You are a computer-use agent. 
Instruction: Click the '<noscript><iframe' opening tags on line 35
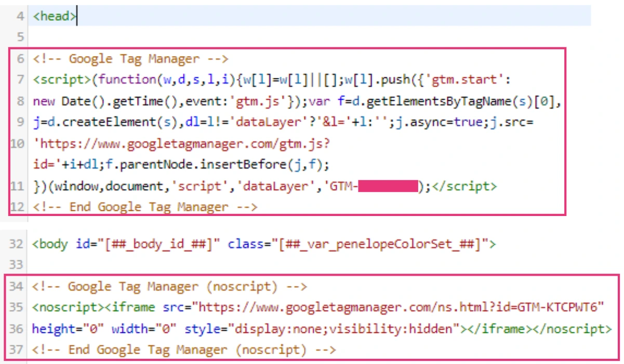[x=94, y=307]
